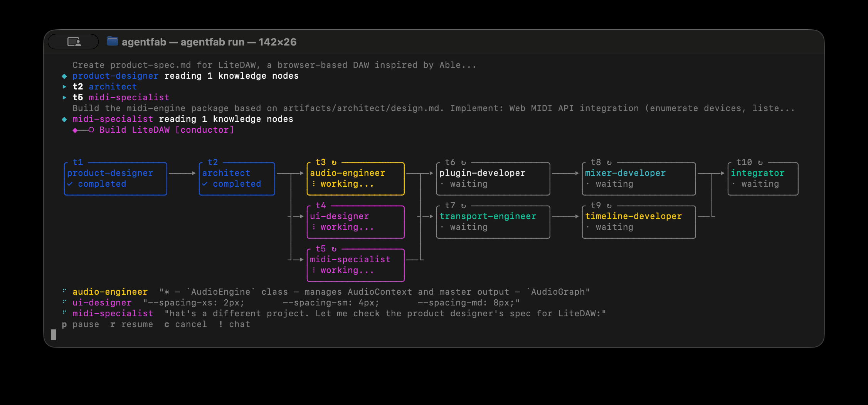Click the terminal profile icon at top left
Viewport: 868px width, 405px height.
pos(73,42)
